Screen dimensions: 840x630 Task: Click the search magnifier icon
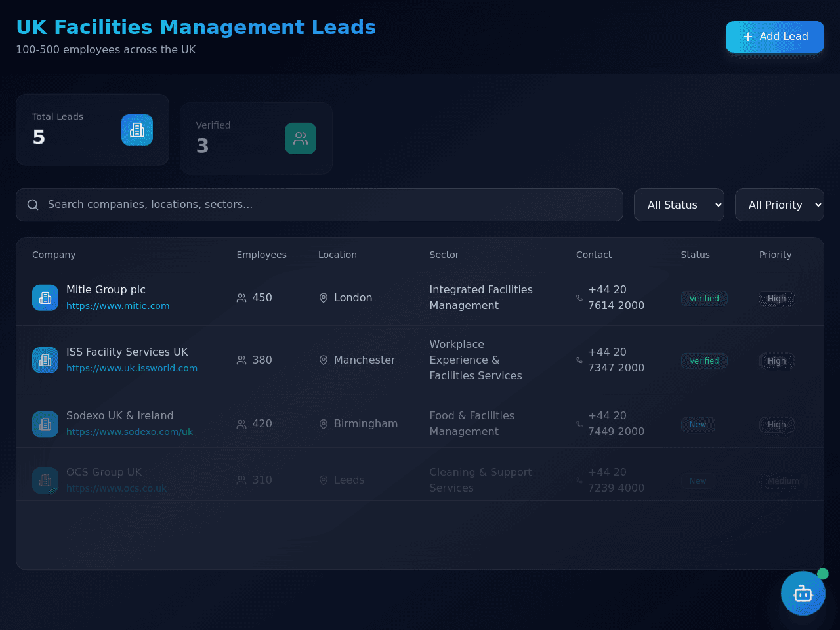pyautogui.click(x=33, y=205)
